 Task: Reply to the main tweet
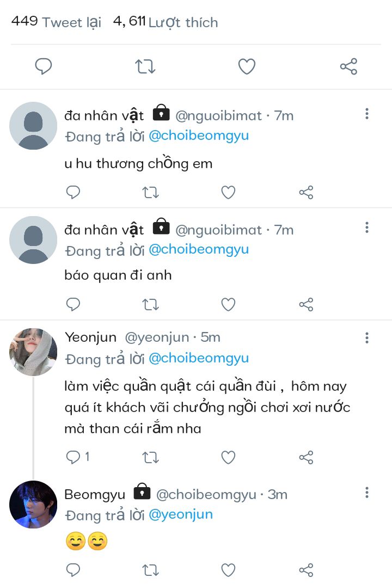click(44, 67)
